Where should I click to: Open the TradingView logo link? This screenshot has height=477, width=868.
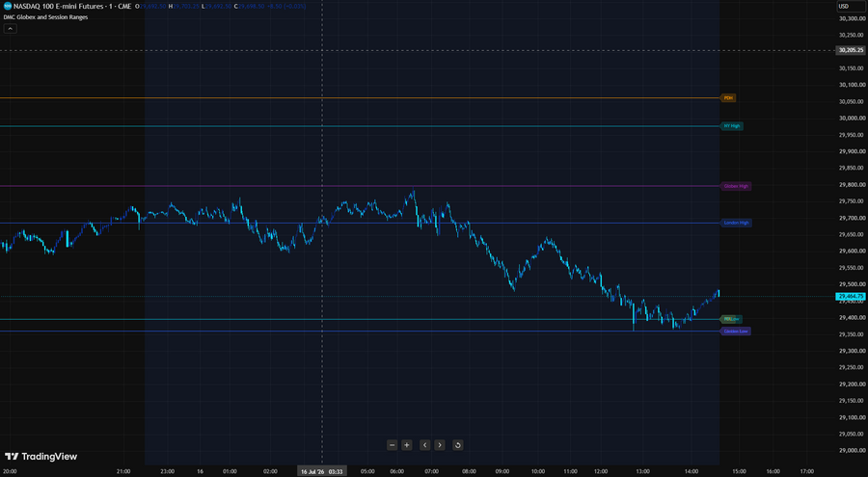point(41,457)
